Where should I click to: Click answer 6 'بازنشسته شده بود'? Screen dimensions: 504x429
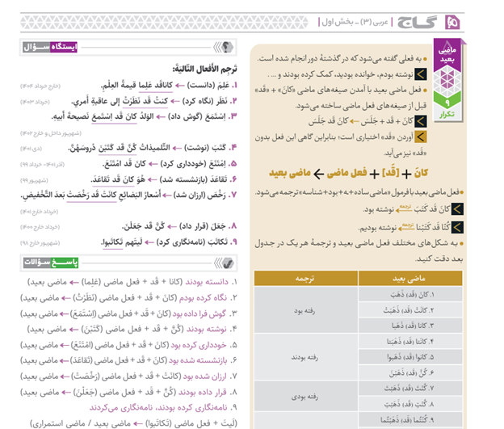[x=198, y=360]
